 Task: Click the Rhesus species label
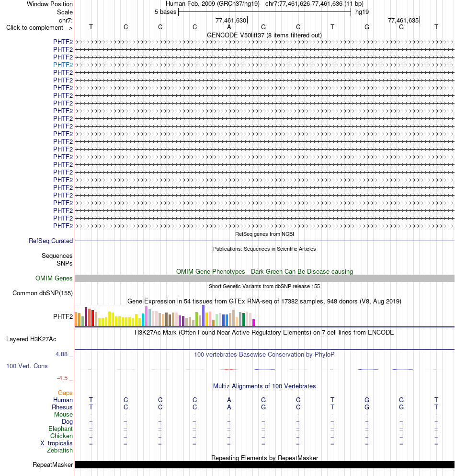(x=62, y=407)
